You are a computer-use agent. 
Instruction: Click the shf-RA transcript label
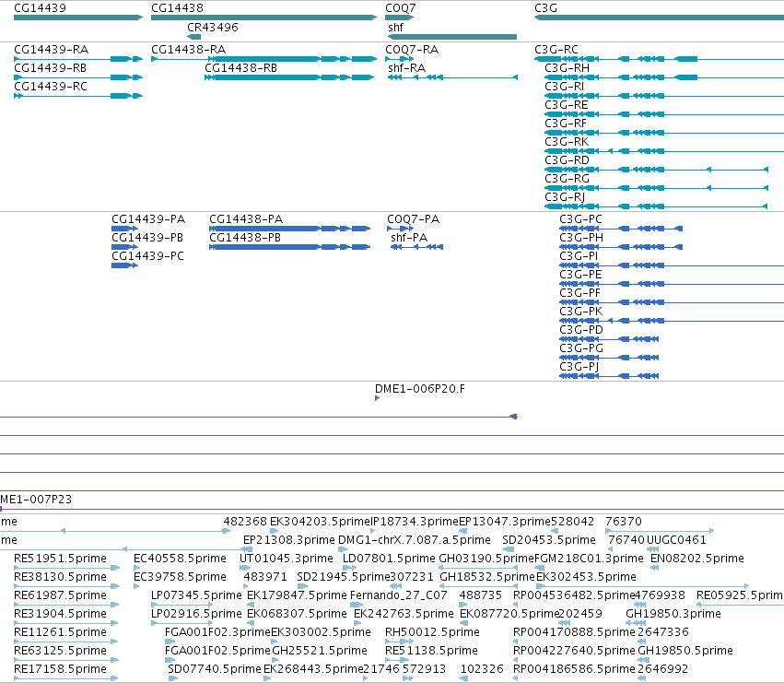[406, 68]
